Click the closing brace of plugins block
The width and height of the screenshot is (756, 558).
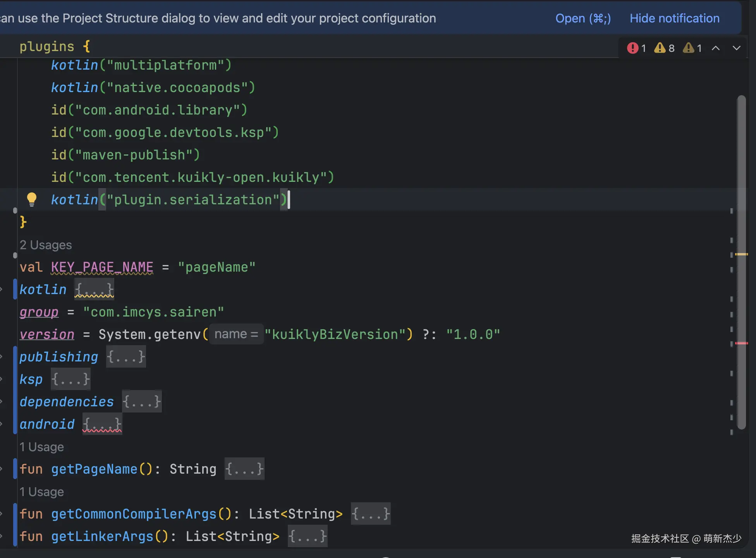(x=23, y=222)
